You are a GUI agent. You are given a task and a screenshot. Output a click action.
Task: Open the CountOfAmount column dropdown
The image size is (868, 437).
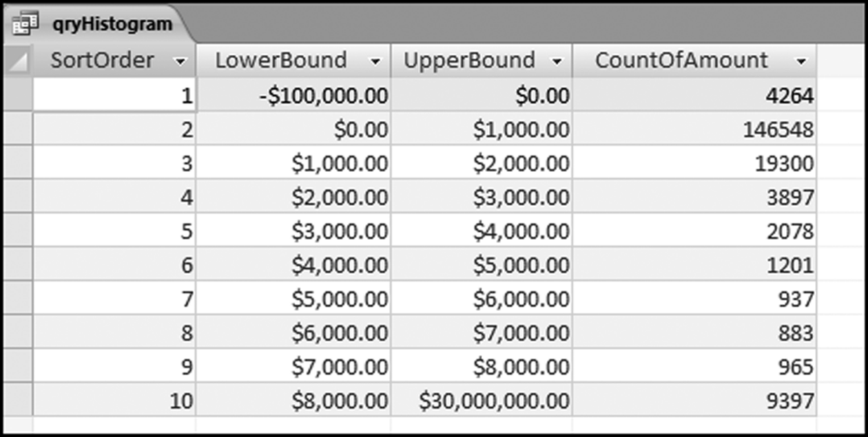point(800,61)
